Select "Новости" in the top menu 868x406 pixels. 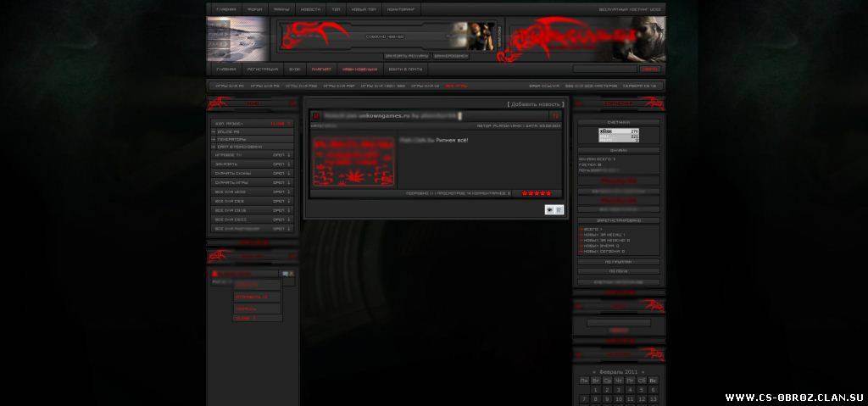[x=310, y=9]
